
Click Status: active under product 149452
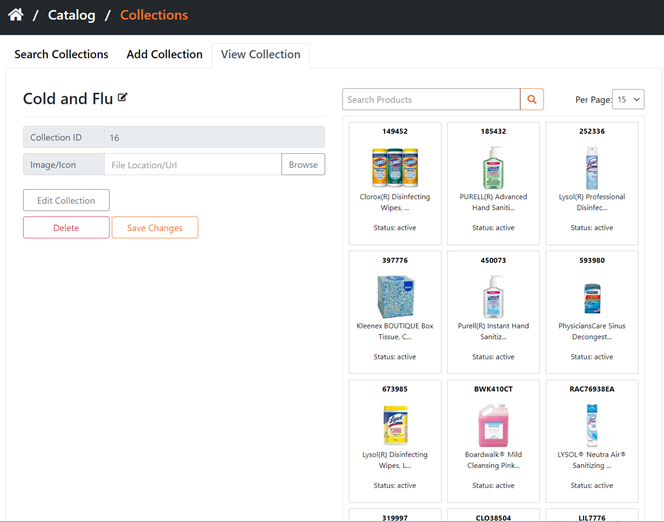point(395,228)
